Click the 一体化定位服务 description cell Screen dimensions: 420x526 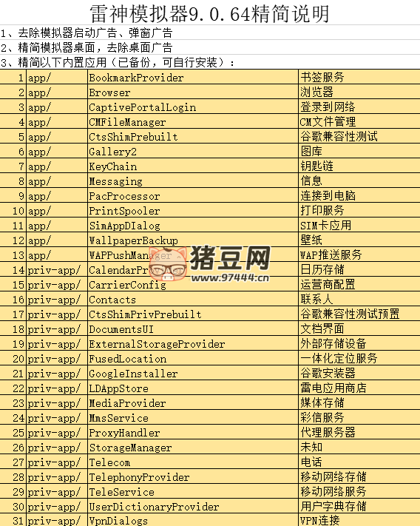point(359,358)
